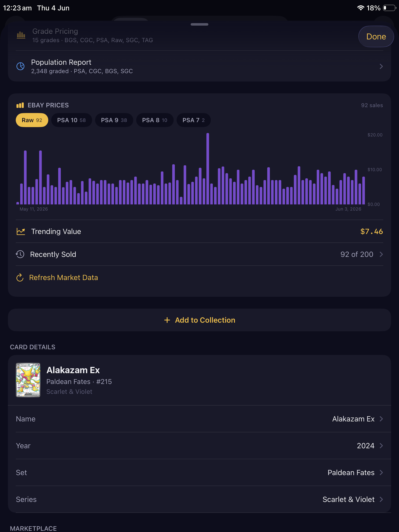Tap the Series value Scarlet & Violet
399x532 pixels.
(349, 499)
